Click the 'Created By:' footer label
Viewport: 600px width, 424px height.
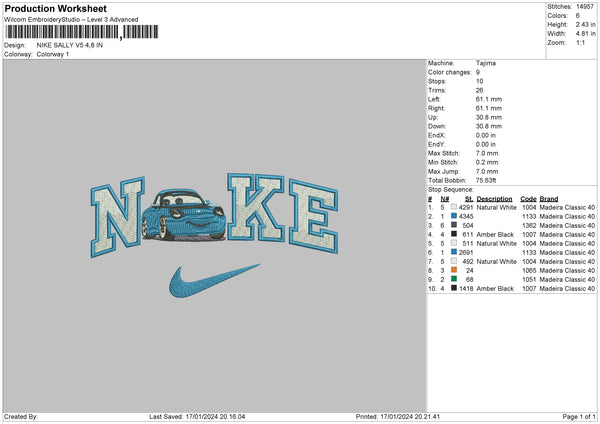[x=21, y=416]
